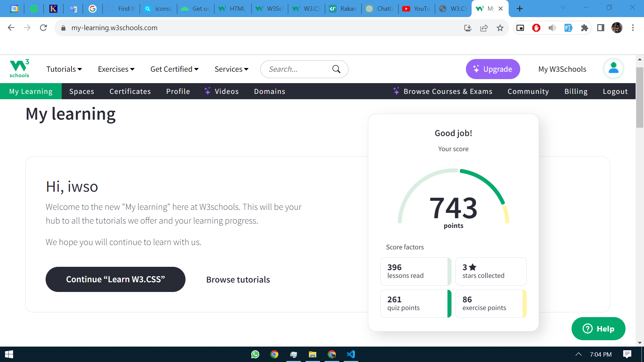This screenshot has height=362, width=644.
Task: Click the Videos sparkle icon
Action: [x=207, y=91]
